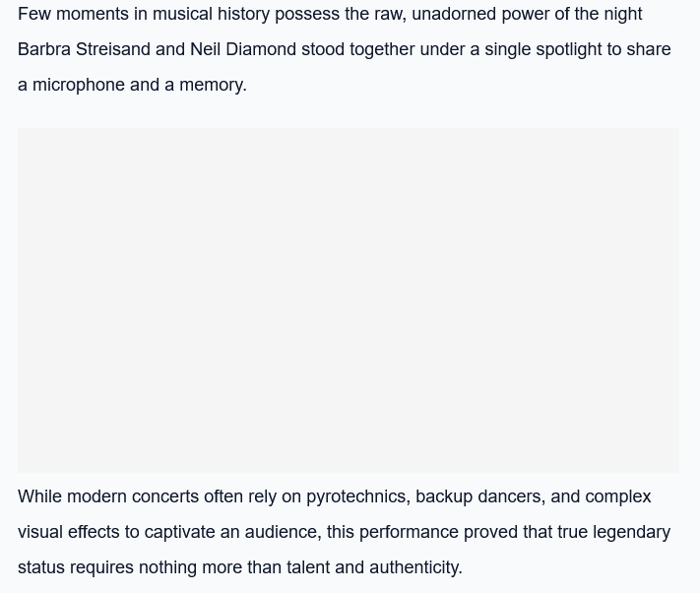This screenshot has height=593, width=700.
Task: Click the word "talent" in the last line
Action: (x=307, y=567)
